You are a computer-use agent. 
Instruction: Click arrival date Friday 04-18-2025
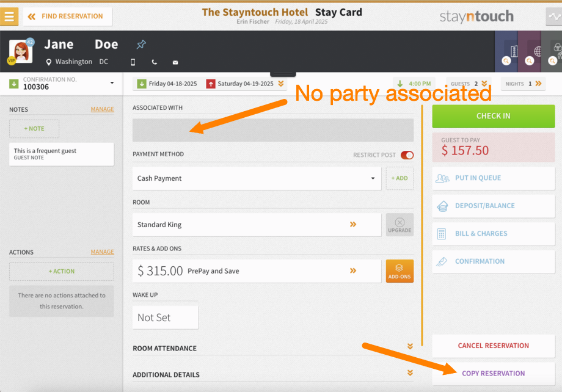pyautogui.click(x=173, y=84)
